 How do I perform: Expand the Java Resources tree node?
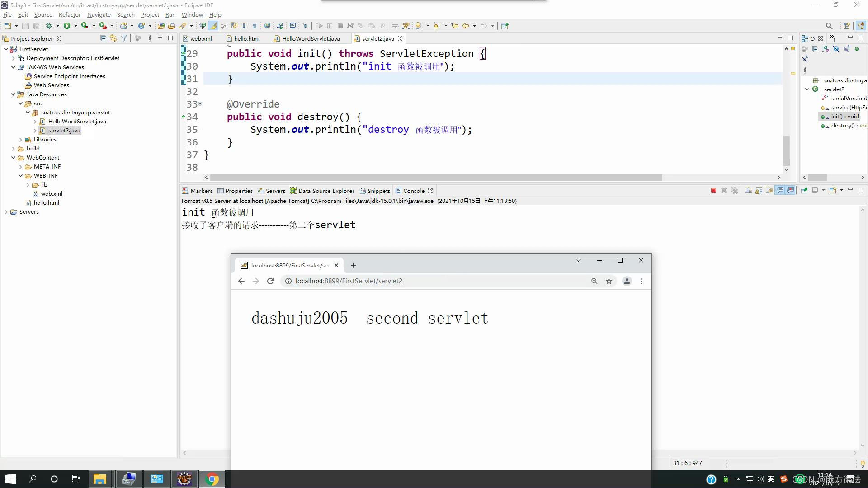point(13,94)
